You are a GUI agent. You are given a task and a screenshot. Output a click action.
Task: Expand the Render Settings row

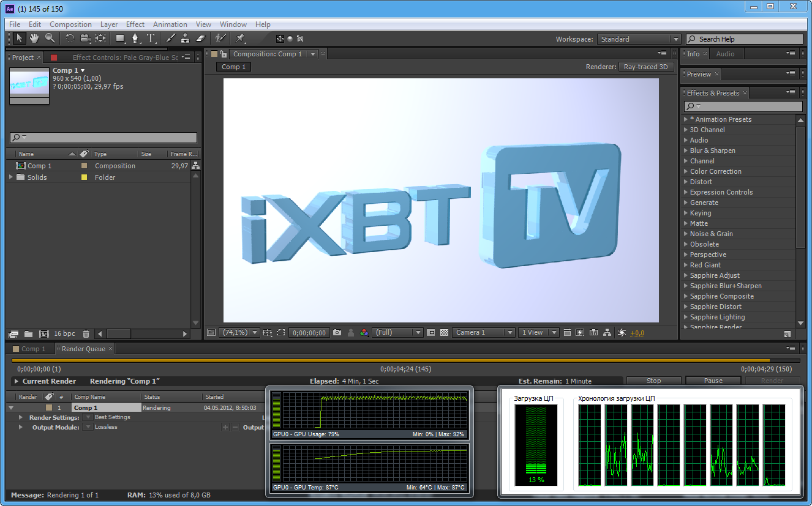[21, 417]
